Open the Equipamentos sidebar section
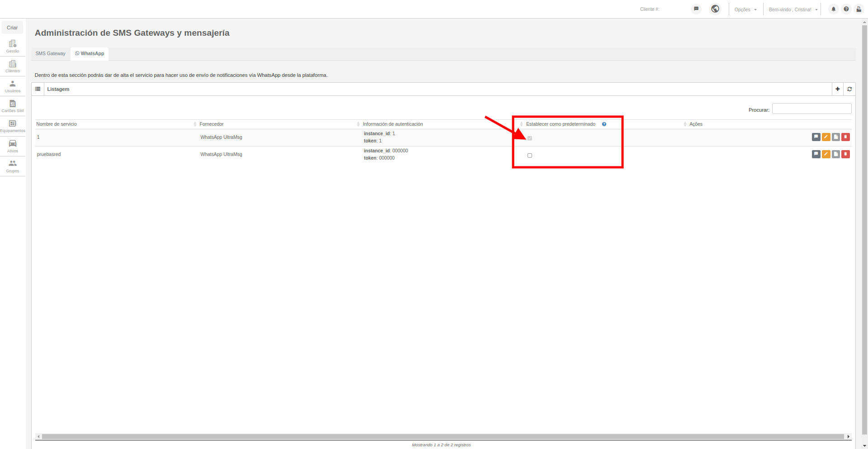The height and width of the screenshot is (449, 868). [13, 126]
